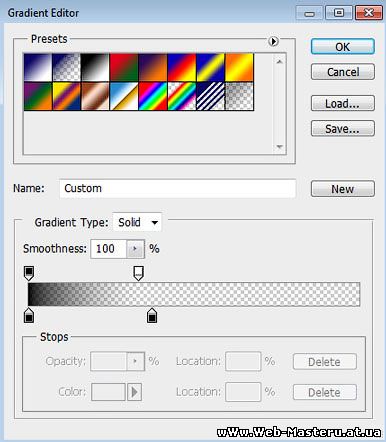Select the left black opacity stop
The height and width of the screenshot is (442, 386).
tap(29, 273)
